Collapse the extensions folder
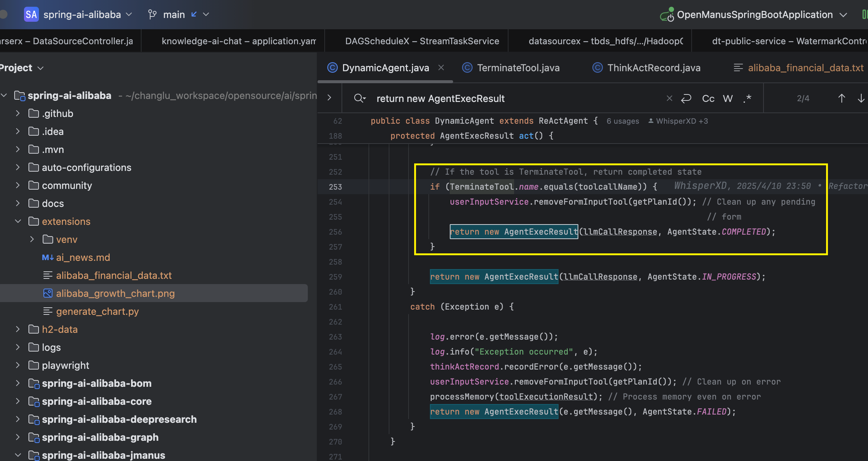 coord(18,221)
